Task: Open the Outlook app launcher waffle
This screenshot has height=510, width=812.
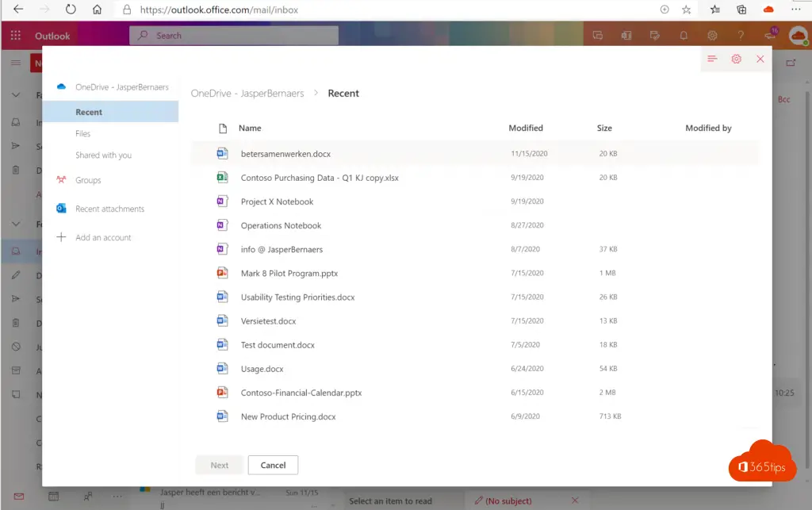Action: coord(15,36)
